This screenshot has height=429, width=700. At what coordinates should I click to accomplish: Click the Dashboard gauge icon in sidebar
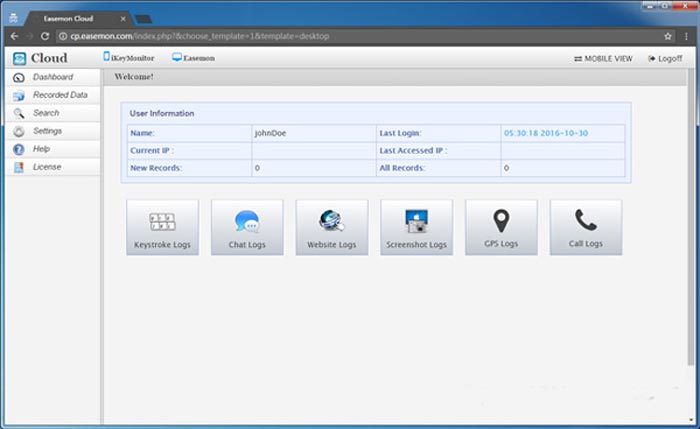(x=19, y=78)
